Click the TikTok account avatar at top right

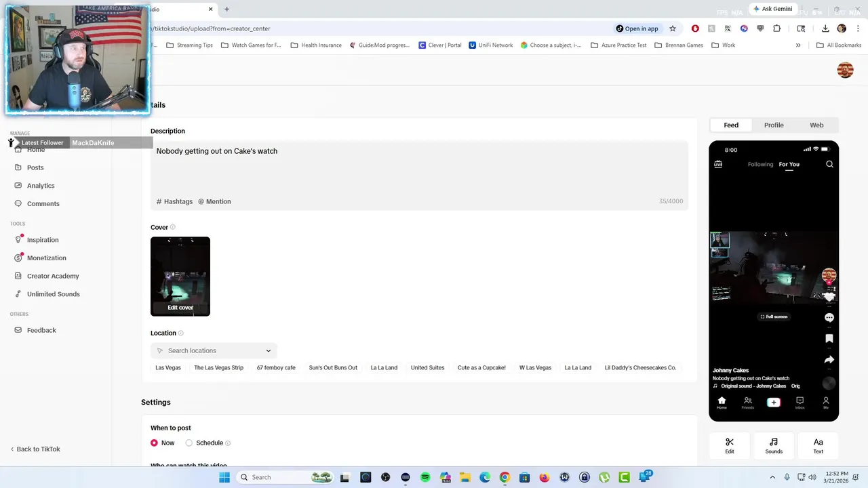(845, 70)
